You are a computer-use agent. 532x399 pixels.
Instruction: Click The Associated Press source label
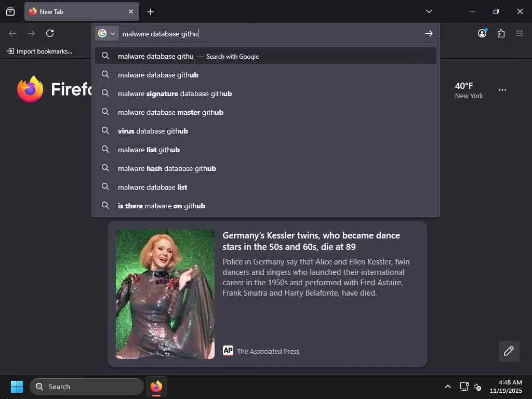tap(268, 351)
